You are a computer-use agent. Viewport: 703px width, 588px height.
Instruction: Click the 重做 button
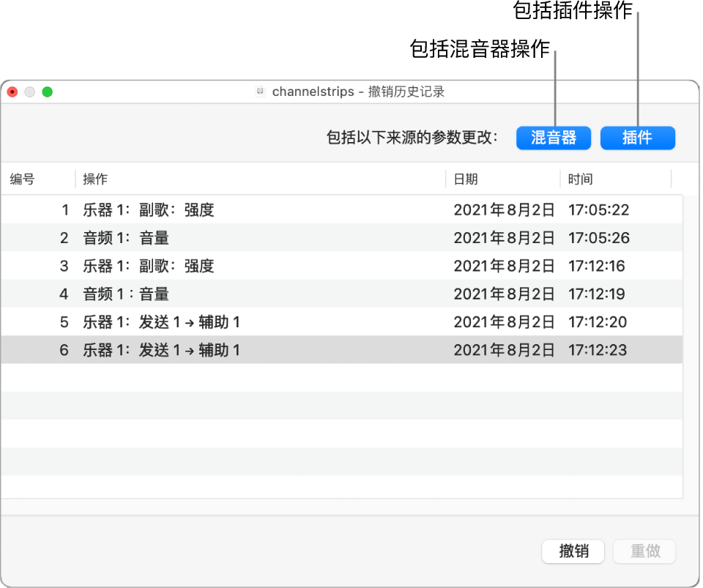tap(644, 551)
